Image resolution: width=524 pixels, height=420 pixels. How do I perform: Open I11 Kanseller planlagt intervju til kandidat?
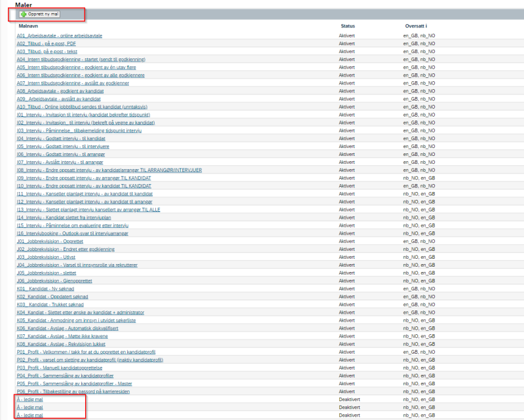pyautogui.click(x=85, y=194)
